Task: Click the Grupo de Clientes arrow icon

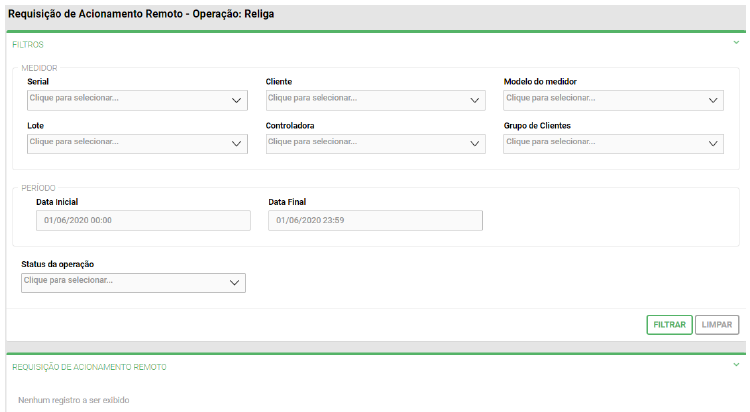Action: pos(713,144)
